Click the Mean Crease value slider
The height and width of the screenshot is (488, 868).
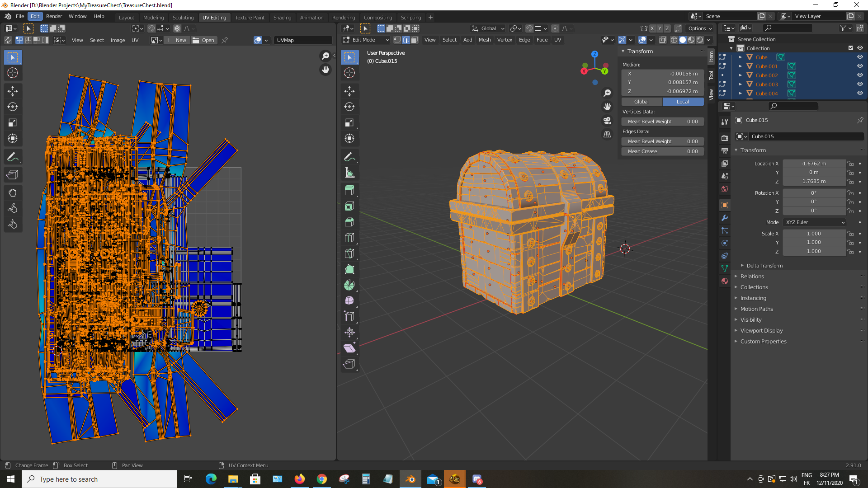pyautogui.click(x=662, y=151)
